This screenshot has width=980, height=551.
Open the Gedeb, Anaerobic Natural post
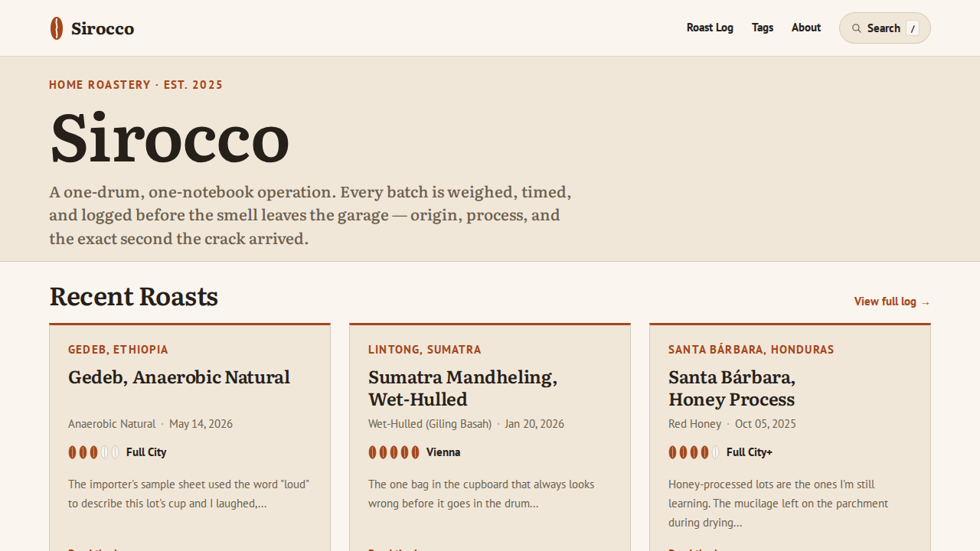pyautogui.click(x=179, y=377)
